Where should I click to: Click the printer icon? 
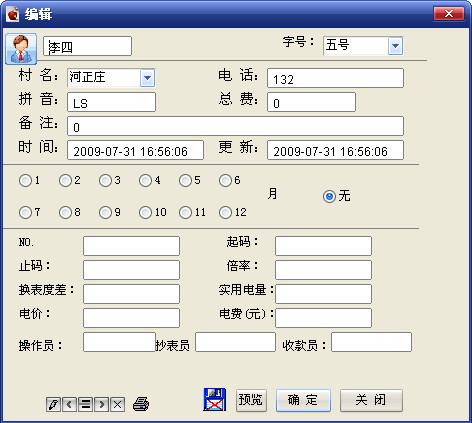(x=141, y=404)
